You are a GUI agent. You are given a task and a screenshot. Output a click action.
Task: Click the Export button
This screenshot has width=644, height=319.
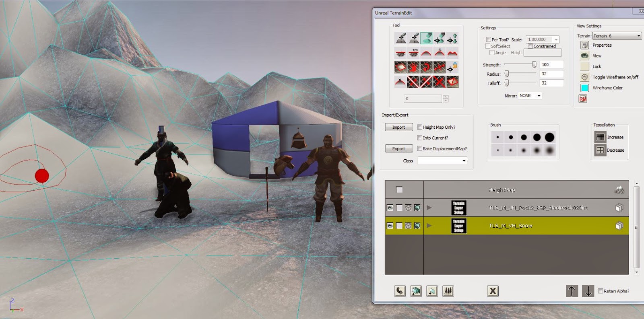click(399, 148)
